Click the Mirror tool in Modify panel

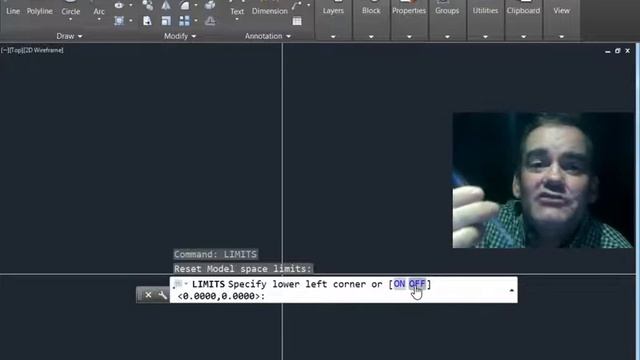tap(166, 5)
